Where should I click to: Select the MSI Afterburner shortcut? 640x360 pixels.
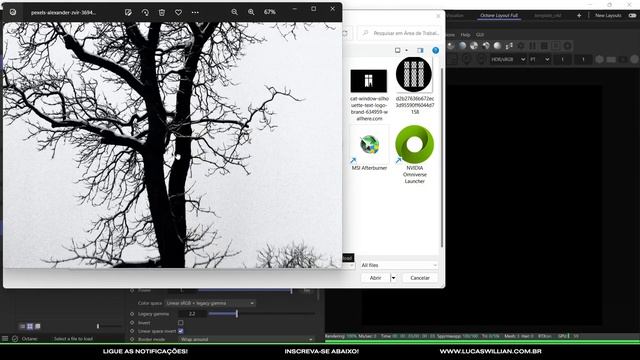[369, 148]
